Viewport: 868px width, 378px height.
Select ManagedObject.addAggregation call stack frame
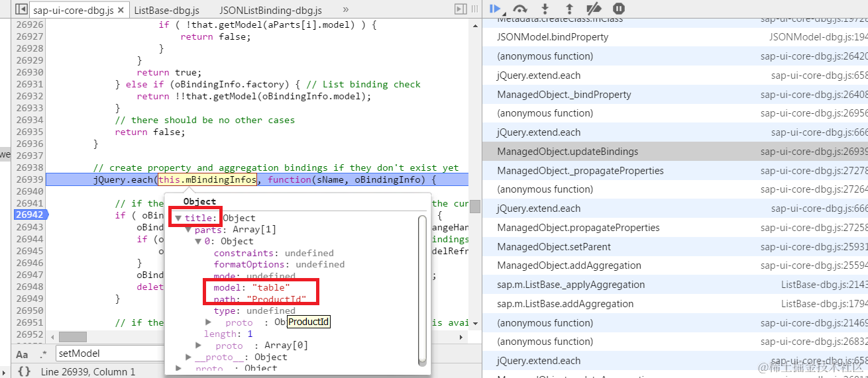pyautogui.click(x=675, y=265)
